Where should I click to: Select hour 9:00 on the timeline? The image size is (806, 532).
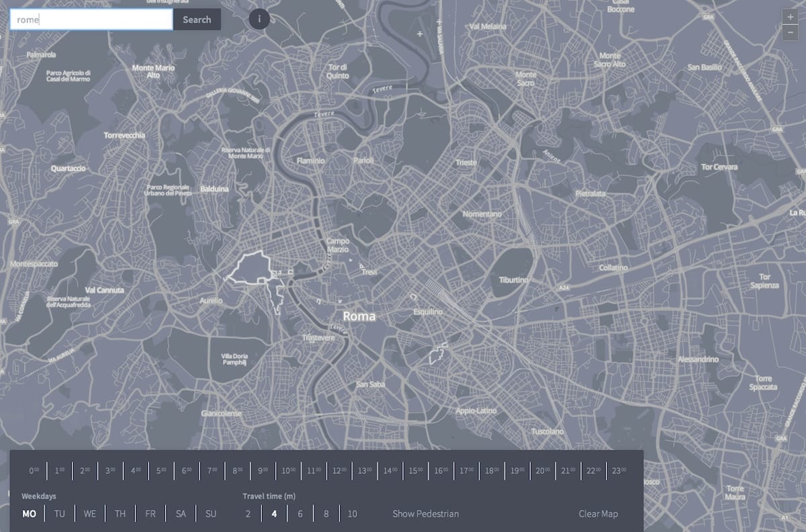pos(263,470)
